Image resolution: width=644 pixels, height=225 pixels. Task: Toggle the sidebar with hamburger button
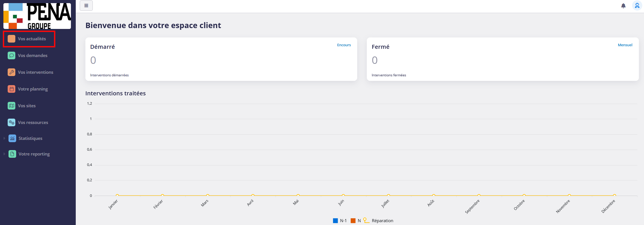click(x=86, y=5)
